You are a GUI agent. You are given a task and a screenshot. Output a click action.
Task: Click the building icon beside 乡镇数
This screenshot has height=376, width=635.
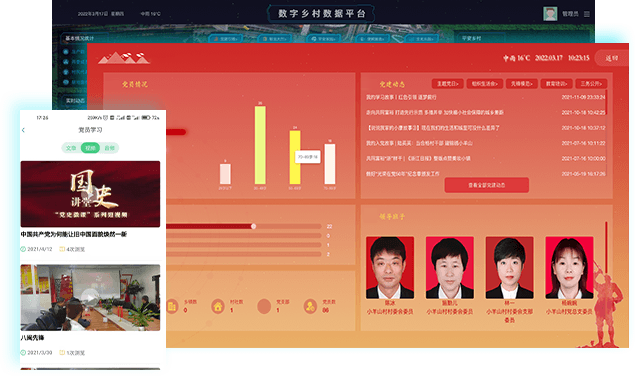(x=172, y=306)
